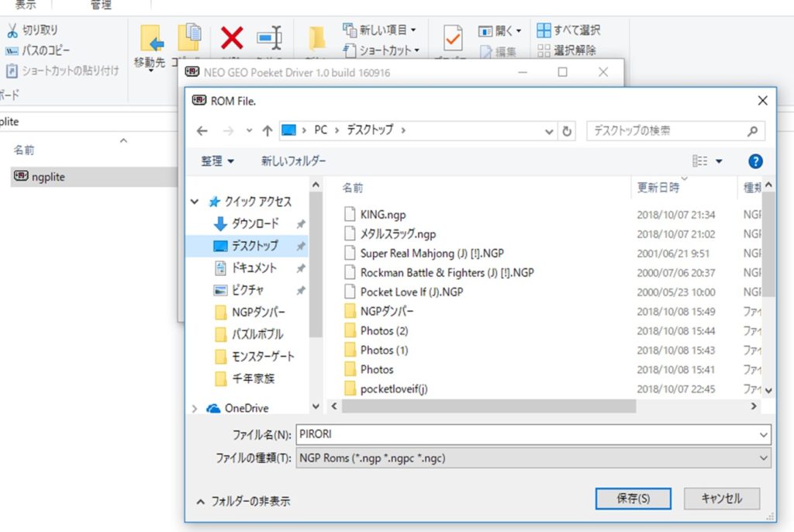The height and width of the screenshot is (532, 794).
Task: Click the horizontal scrollbar in file list
Action: pos(488,406)
